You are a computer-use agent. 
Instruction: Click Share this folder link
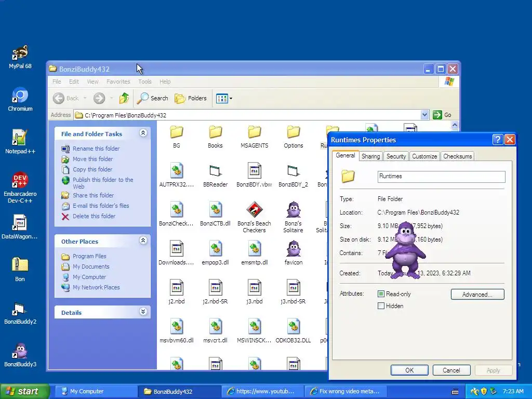94,195
